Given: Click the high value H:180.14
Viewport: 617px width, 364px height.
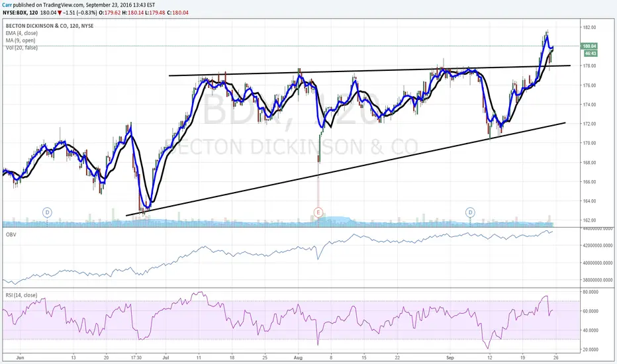Looking at the screenshot, I should (132, 13).
